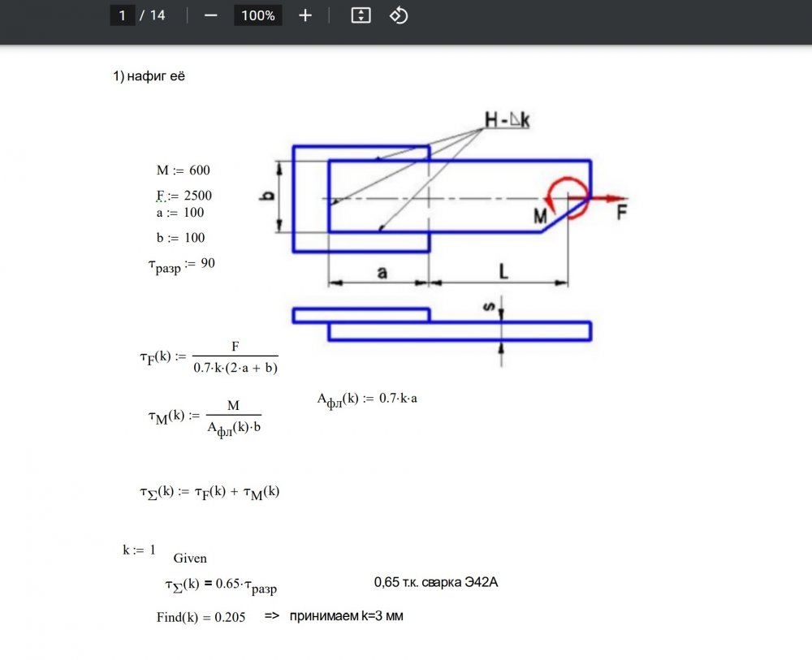This screenshot has height=660, width=812.
Task: Rotate the document counterclockwise
Action: point(398,15)
